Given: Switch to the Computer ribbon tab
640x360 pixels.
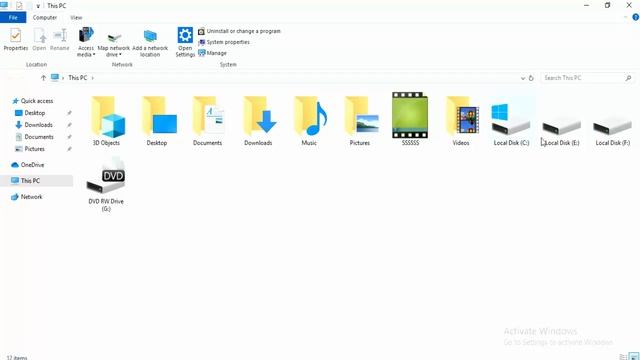Looking at the screenshot, I should (45, 18).
